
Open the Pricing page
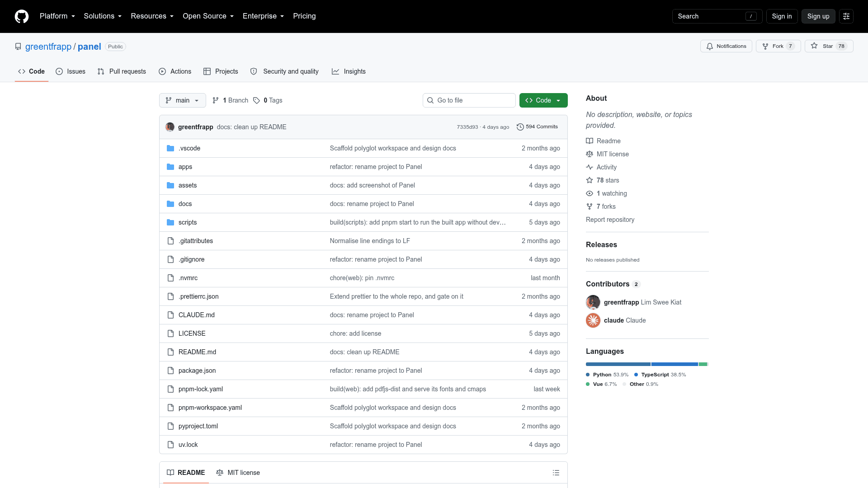click(304, 16)
